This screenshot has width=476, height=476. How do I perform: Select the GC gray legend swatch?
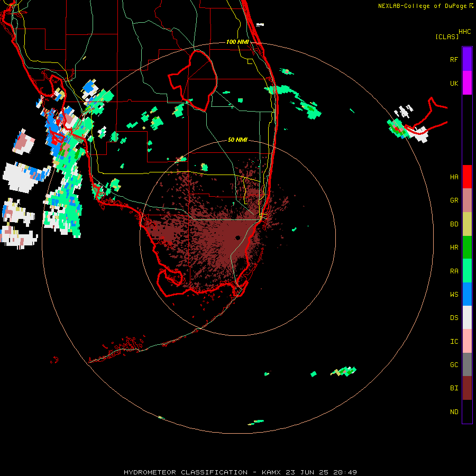[467, 364]
